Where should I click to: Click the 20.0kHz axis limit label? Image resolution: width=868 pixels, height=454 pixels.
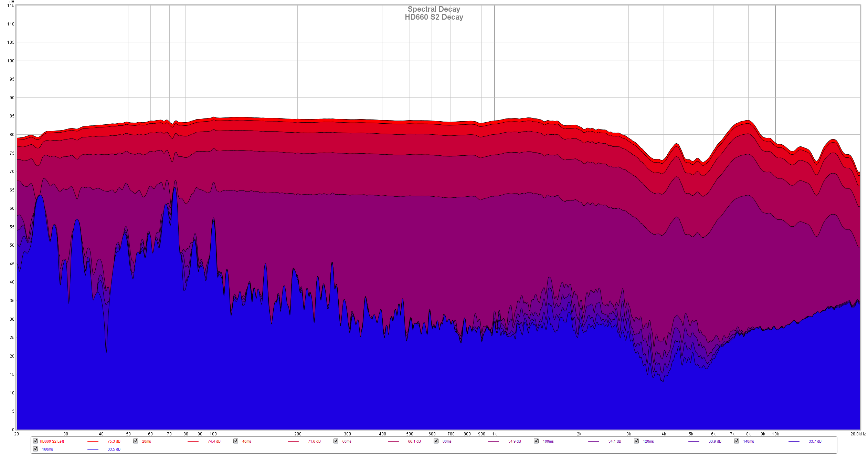858,434
